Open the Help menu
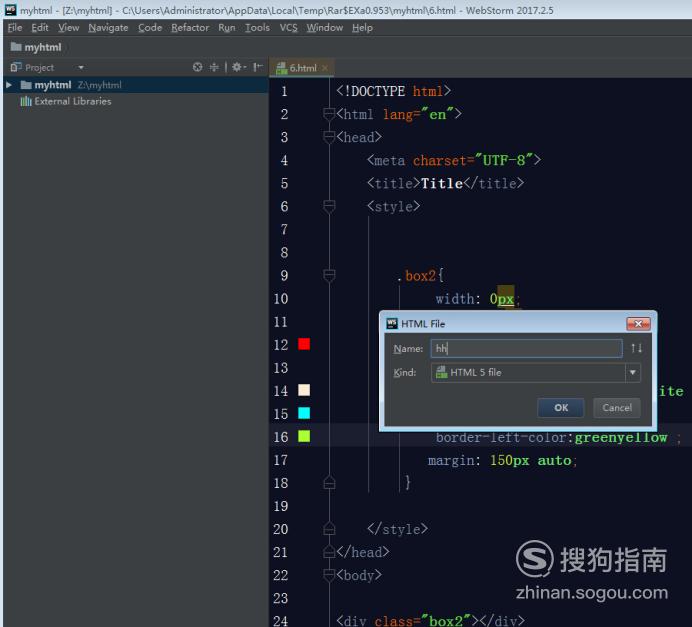 [362, 28]
